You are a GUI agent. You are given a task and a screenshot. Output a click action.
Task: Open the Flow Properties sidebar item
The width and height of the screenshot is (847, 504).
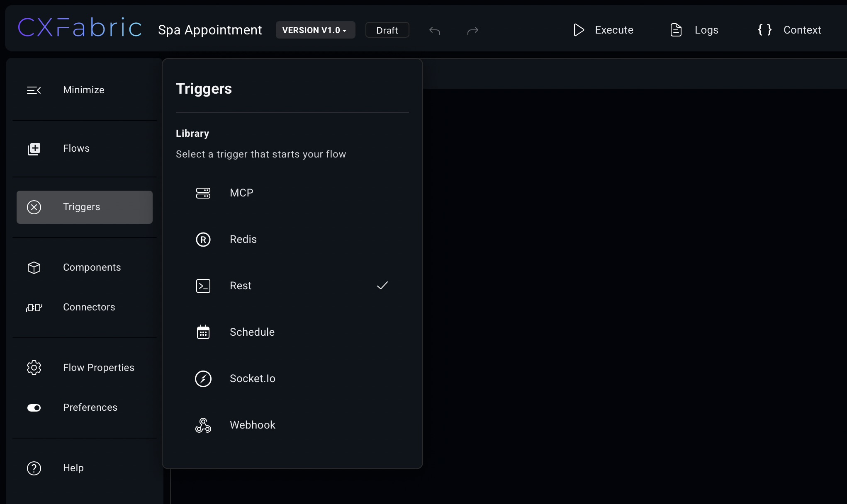(85, 368)
